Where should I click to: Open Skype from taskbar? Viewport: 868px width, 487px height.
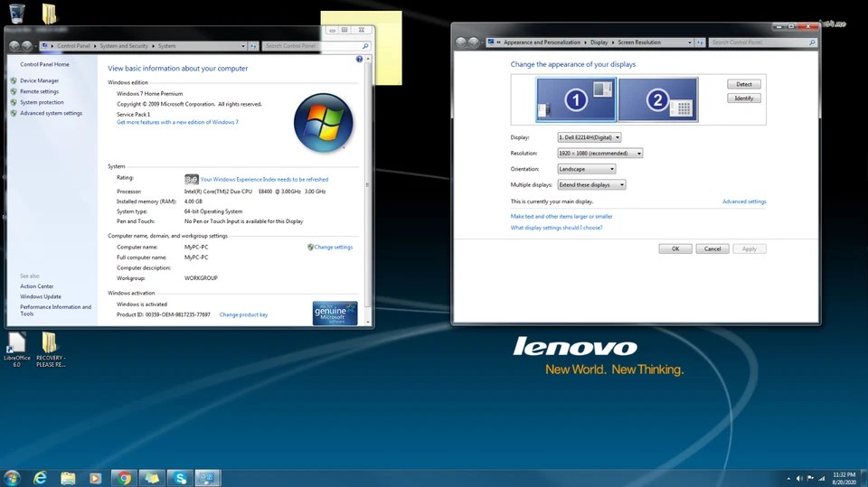tap(180, 478)
